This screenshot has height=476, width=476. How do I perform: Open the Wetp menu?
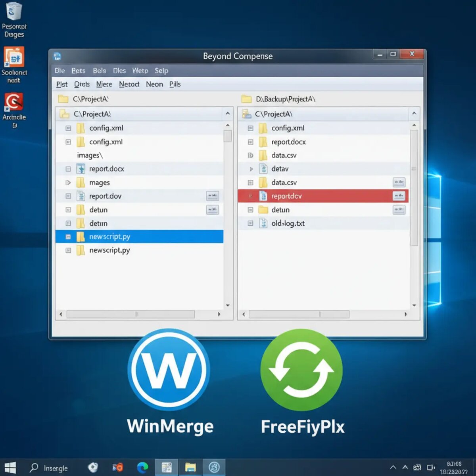(140, 71)
